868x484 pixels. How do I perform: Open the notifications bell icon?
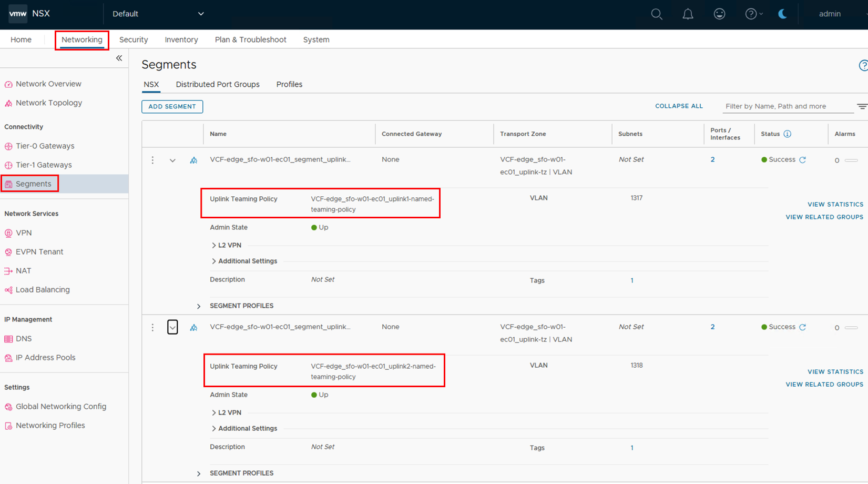(688, 14)
